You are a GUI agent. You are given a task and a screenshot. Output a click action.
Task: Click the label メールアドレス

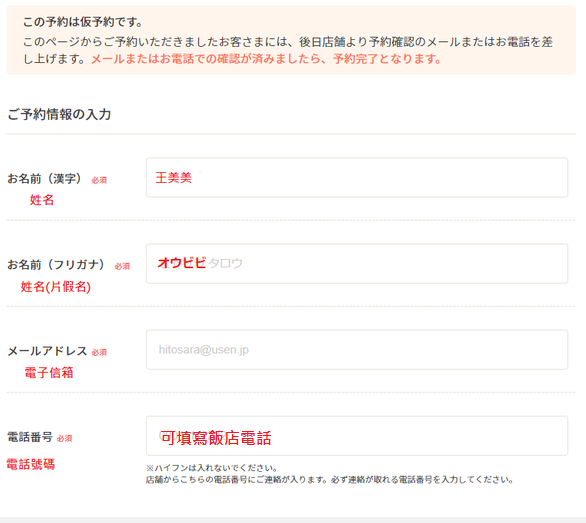tap(47, 351)
